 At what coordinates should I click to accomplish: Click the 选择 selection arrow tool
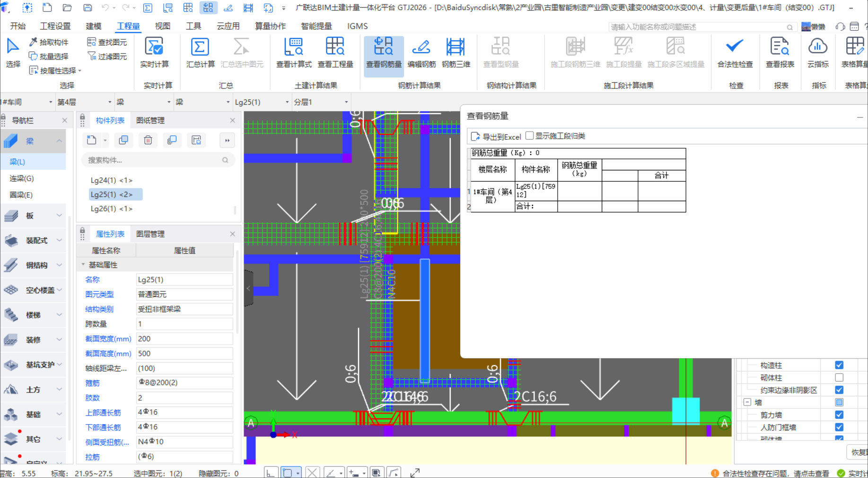(x=13, y=53)
